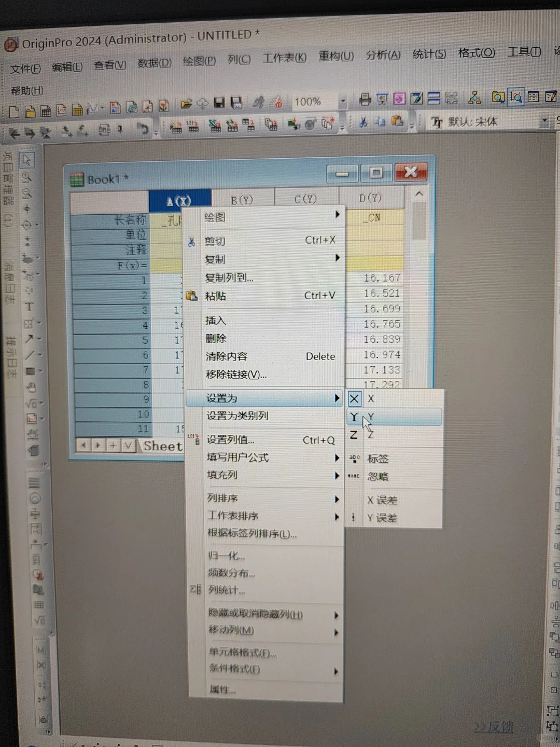Expand the 绘图 submenu in context menu
Screen dimensions: 560x747
[265, 217]
